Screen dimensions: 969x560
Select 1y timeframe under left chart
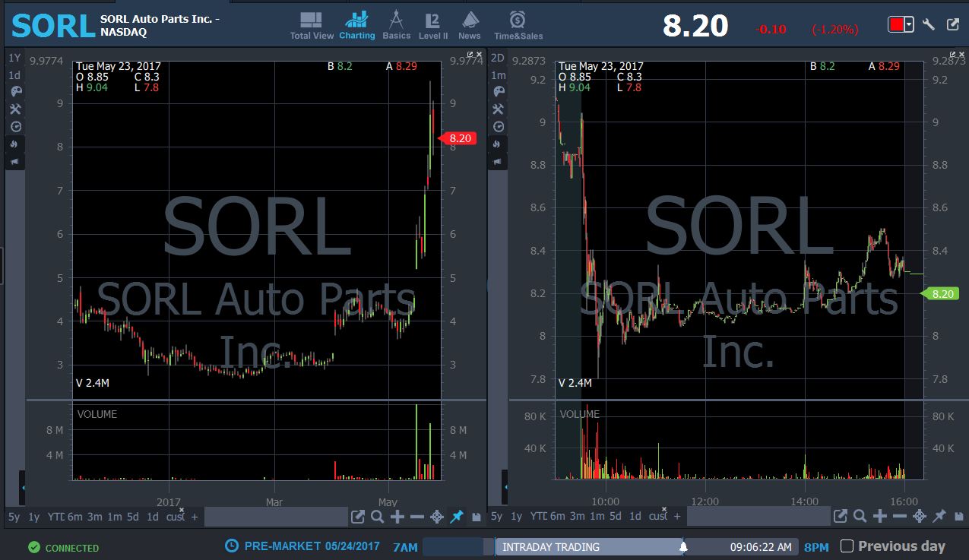(x=33, y=517)
